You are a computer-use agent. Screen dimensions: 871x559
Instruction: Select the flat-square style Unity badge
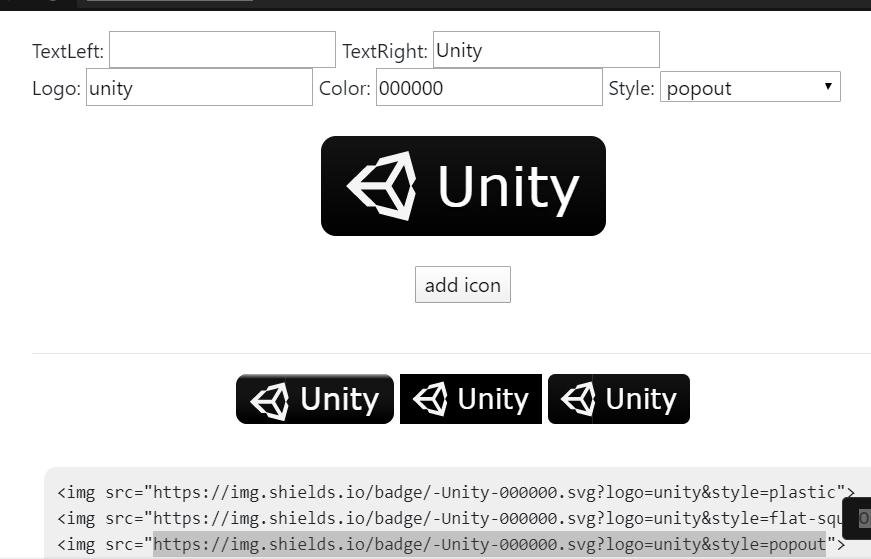click(471, 399)
